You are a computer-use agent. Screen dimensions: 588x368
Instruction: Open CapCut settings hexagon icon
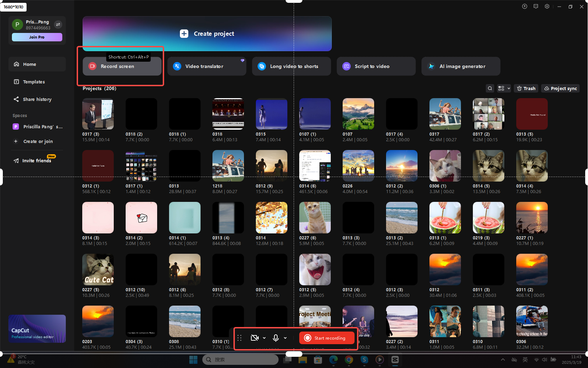[x=547, y=6]
